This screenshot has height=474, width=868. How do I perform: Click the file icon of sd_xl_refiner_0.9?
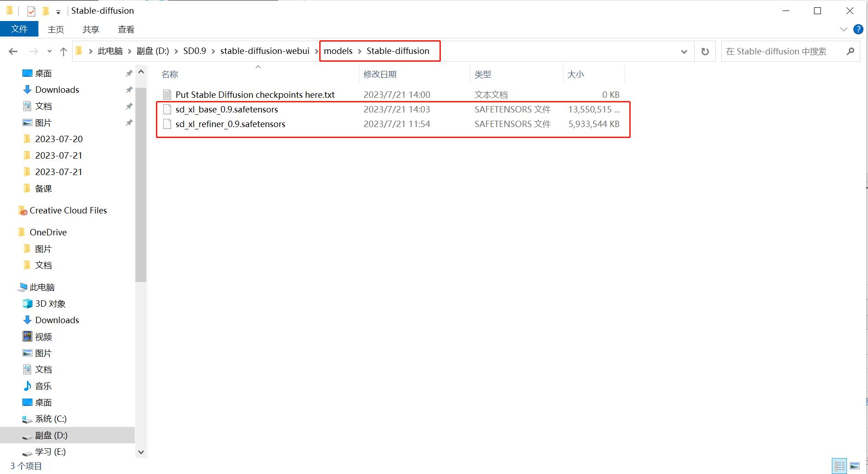[x=167, y=124]
